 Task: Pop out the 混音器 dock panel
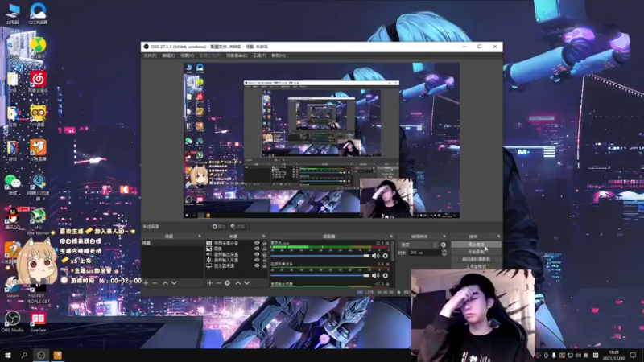(x=391, y=237)
